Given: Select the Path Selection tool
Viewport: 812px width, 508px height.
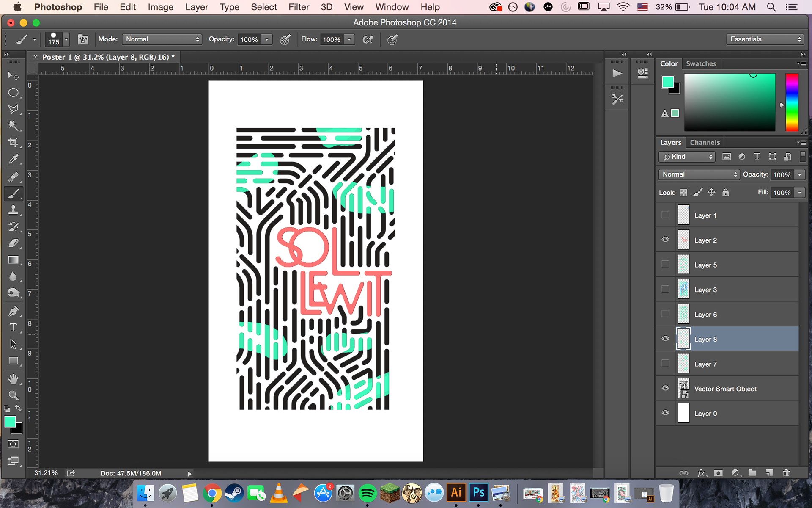Looking at the screenshot, I should coord(13,344).
